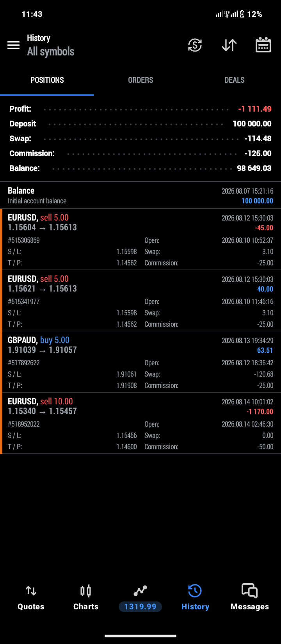Open Messages in bottom navigation
Screen dimensions: 281x644
click(x=250, y=598)
